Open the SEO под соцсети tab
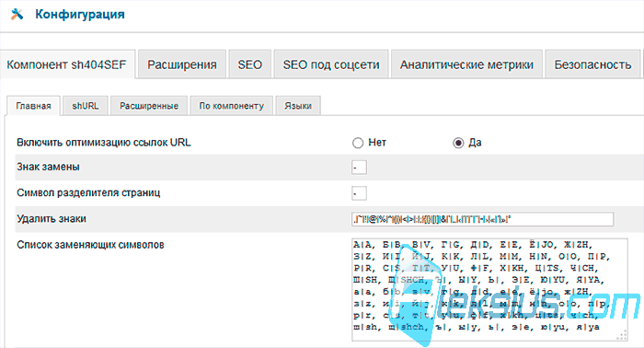 coord(331,64)
